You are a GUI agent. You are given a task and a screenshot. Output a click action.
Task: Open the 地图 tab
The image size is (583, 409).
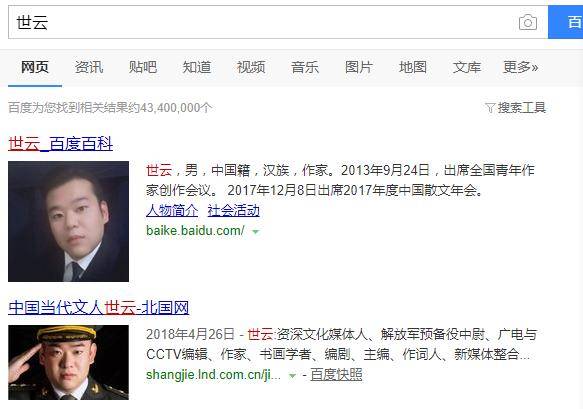(413, 67)
